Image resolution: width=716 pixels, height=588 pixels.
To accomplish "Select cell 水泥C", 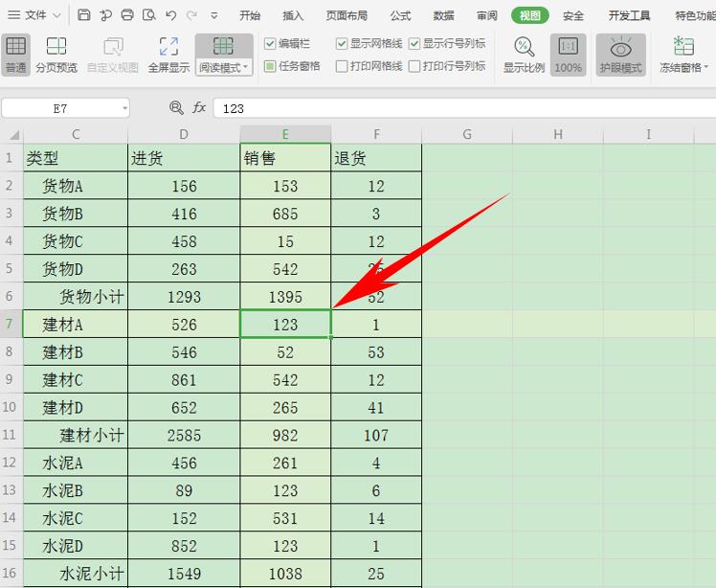I will 76,518.
